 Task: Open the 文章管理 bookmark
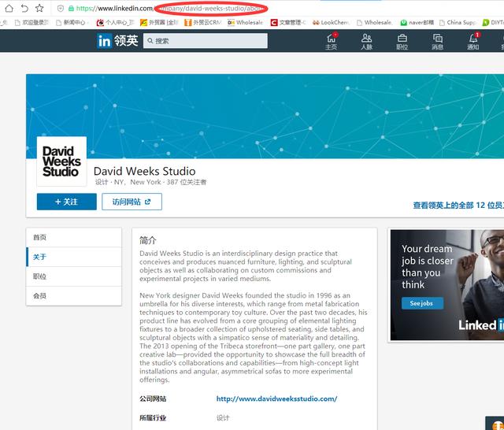click(288, 23)
